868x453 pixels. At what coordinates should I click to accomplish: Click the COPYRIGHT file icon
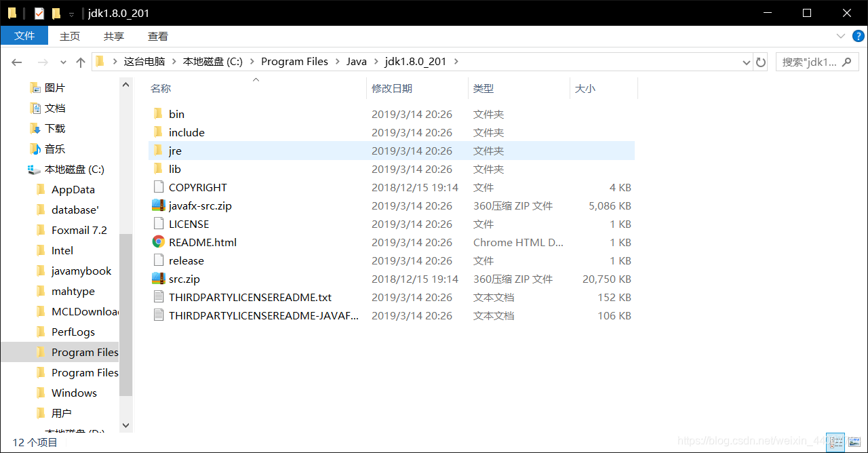(x=159, y=186)
